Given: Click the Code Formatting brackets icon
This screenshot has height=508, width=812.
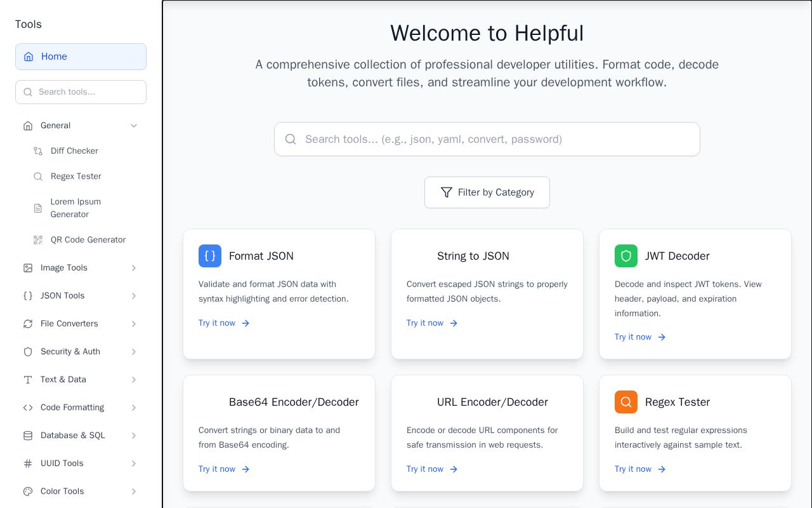Looking at the screenshot, I should coord(28,408).
